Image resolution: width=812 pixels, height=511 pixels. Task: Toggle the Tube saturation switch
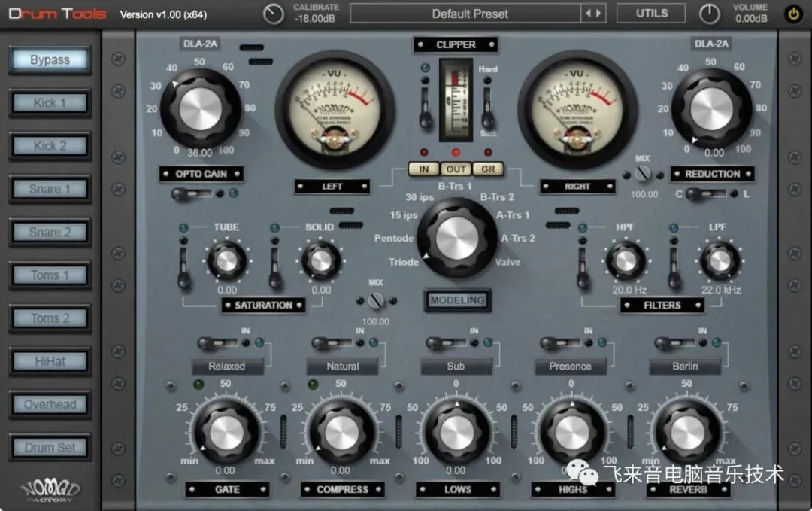pyautogui.click(x=184, y=267)
